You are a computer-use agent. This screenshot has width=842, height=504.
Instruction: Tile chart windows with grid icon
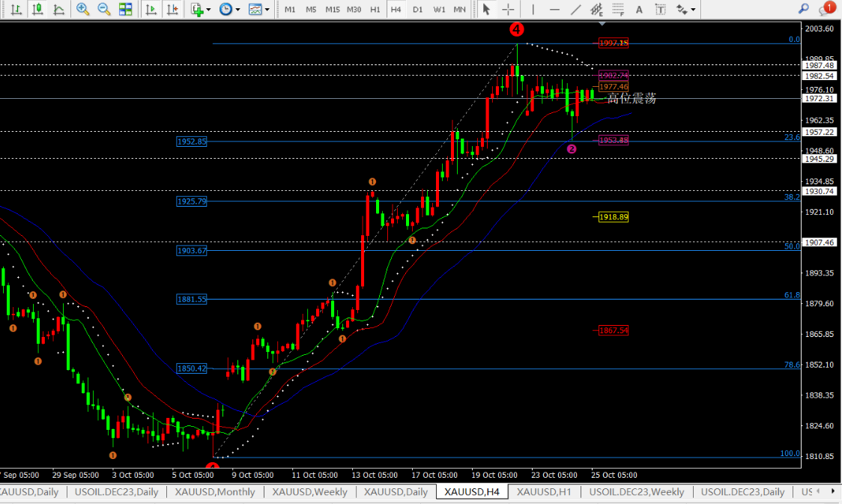[126, 9]
